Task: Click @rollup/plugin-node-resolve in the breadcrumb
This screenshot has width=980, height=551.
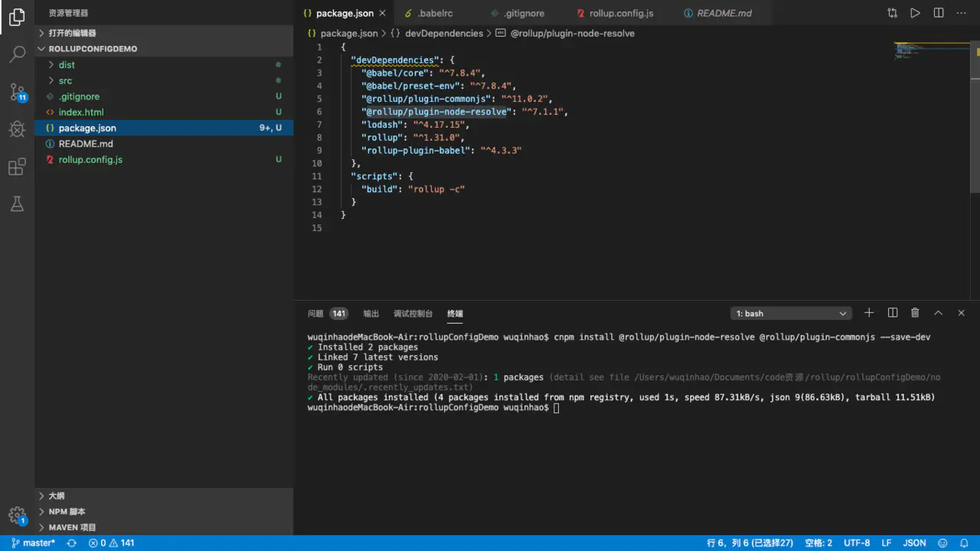Action: coord(572,34)
